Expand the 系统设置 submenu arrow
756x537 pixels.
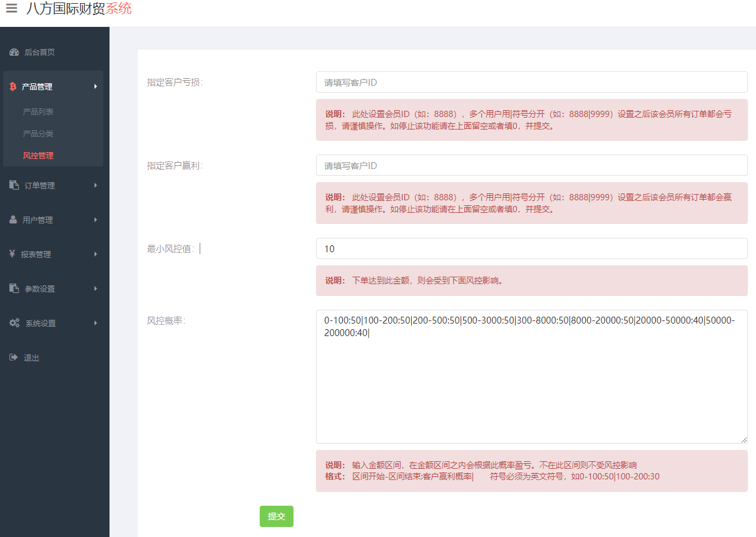tap(95, 323)
